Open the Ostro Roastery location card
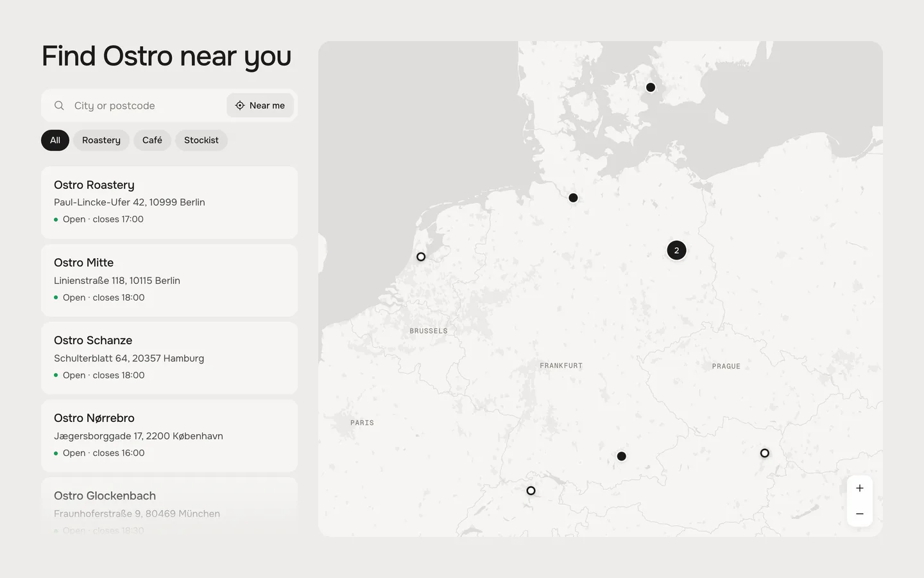The height and width of the screenshot is (578, 924). point(169,202)
